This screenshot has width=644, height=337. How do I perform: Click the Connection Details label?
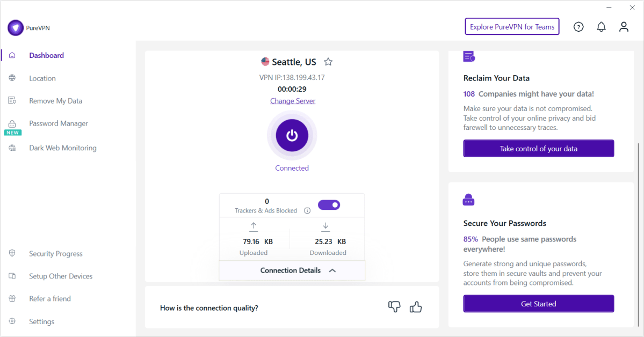(291, 270)
